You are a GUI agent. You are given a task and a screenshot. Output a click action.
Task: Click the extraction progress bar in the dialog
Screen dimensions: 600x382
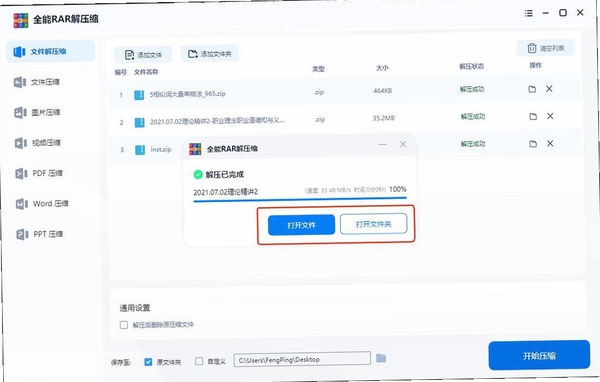point(300,199)
